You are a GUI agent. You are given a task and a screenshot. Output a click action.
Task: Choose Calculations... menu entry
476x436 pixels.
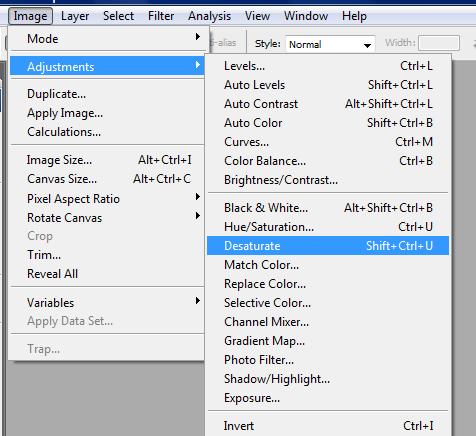[x=107, y=132]
